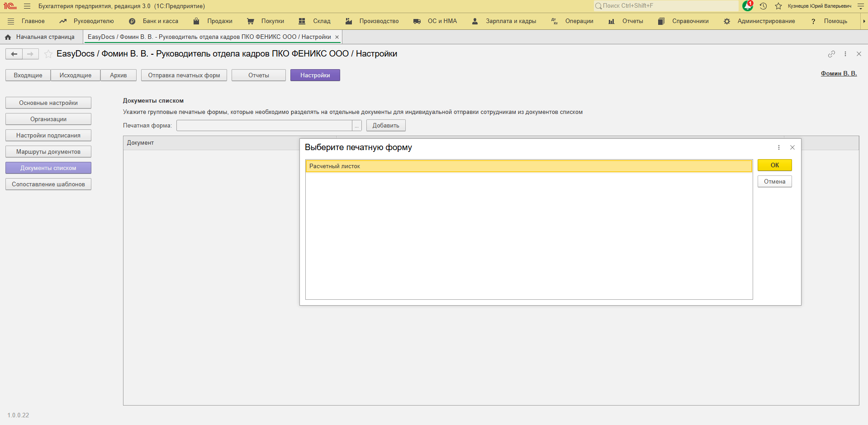
Task: Click the notifications bell icon
Action: 747,6
